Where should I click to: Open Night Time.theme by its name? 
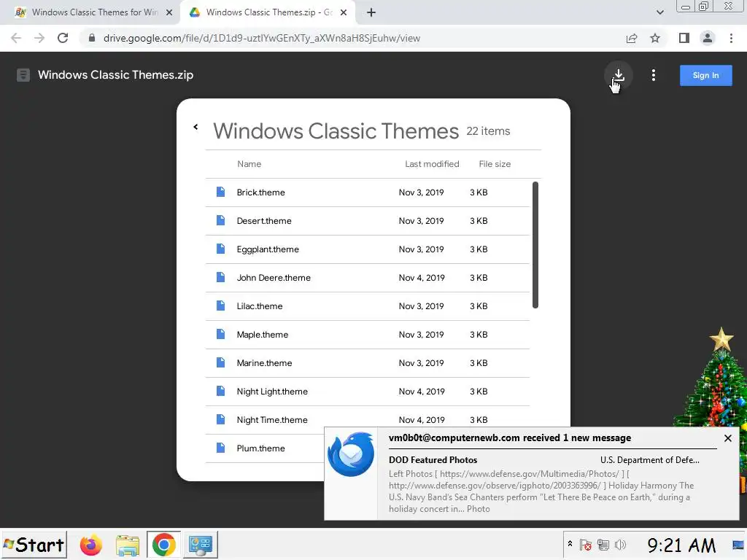point(272,420)
